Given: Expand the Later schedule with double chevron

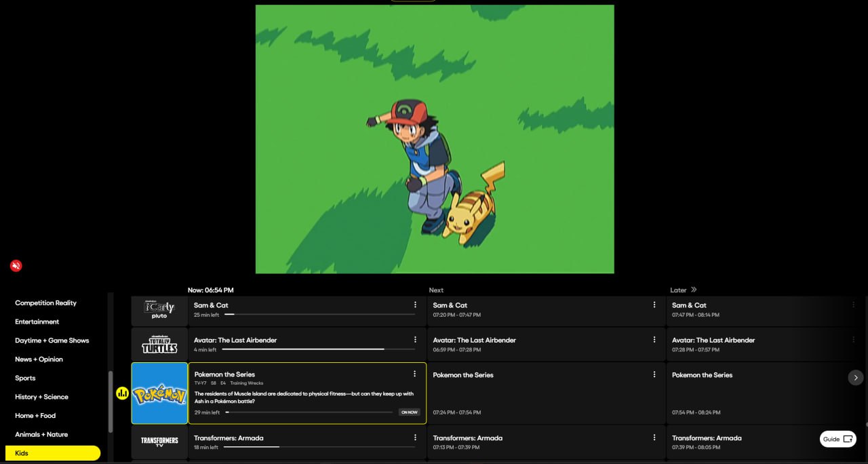Looking at the screenshot, I should pyautogui.click(x=694, y=290).
